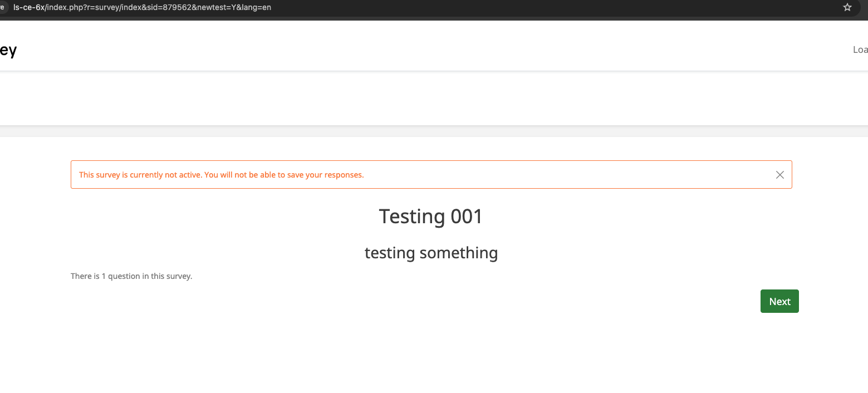Screen dimensions: 868x393
Task: Click the number 001 in the title
Action: pyautogui.click(x=466, y=217)
